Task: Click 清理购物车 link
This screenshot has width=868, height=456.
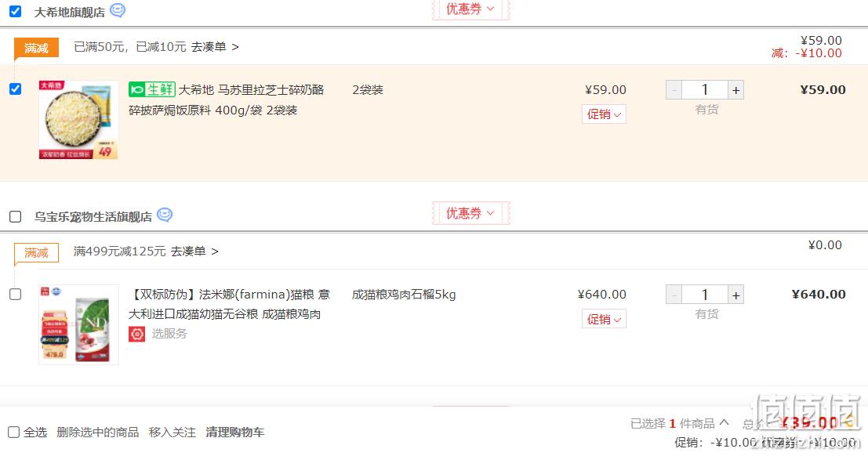Action: [x=234, y=432]
